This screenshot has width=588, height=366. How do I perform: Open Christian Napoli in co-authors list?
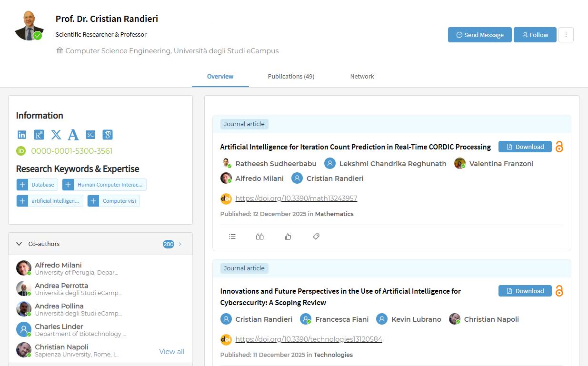coord(61,347)
